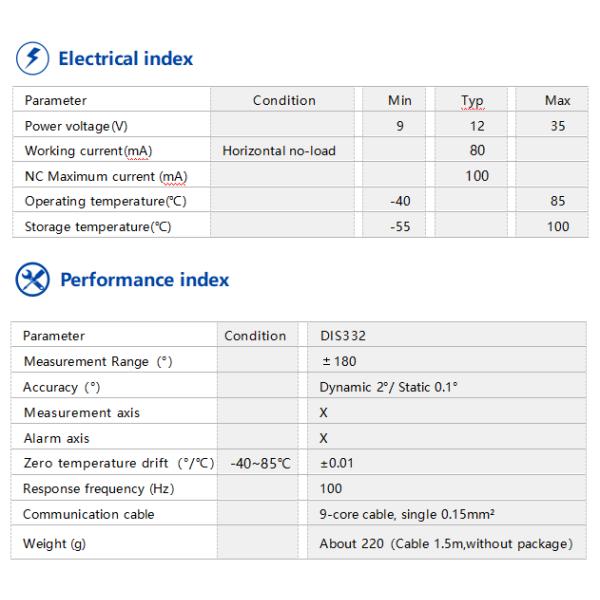Click the wrench Performance index icon
The height and width of the screenshot is (600, 600).
[33, 279]
